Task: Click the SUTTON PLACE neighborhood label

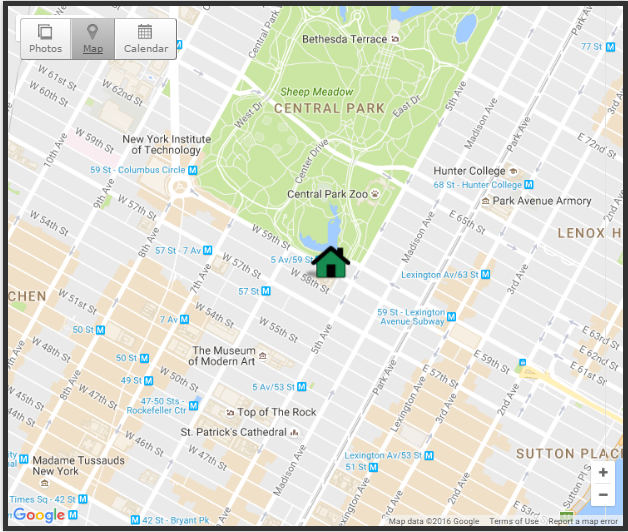Action: tap(569, 453)
